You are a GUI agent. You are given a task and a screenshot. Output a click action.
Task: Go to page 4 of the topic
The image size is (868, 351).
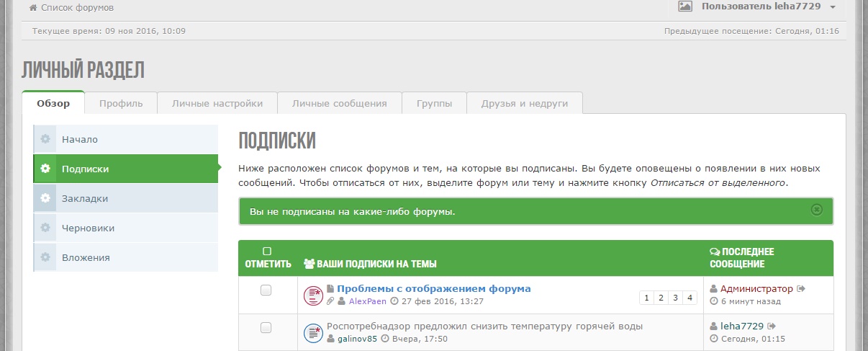tap(690, 298)
